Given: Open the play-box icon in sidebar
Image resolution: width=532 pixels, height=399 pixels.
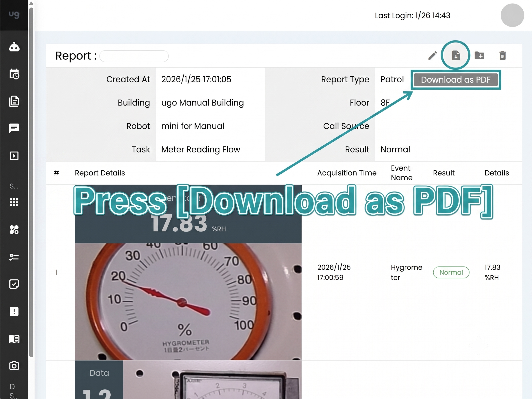Looking at the screenshot, I should (14, 156).
